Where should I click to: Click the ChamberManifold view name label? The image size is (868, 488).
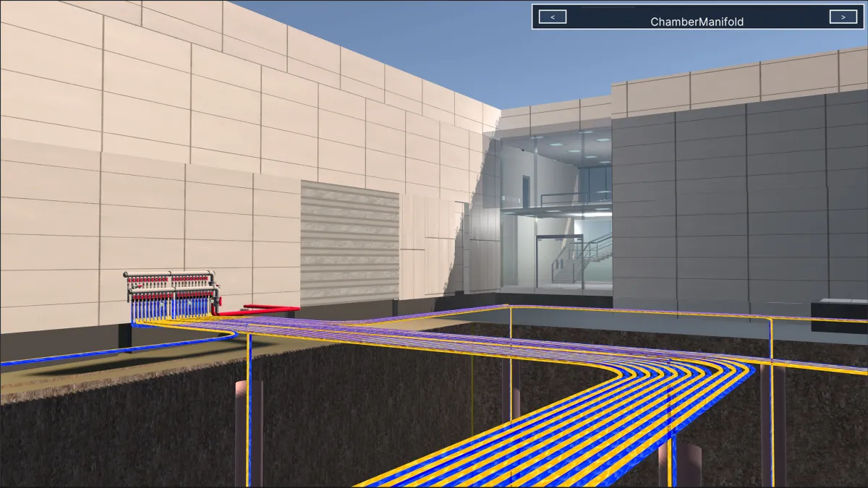(697, 22)
